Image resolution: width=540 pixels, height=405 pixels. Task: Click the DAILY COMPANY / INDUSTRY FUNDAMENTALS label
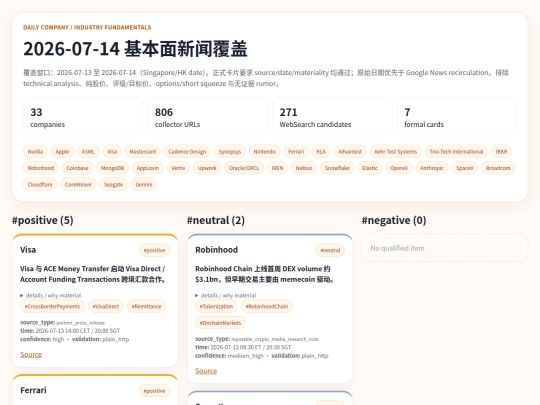tap(87, 28)
